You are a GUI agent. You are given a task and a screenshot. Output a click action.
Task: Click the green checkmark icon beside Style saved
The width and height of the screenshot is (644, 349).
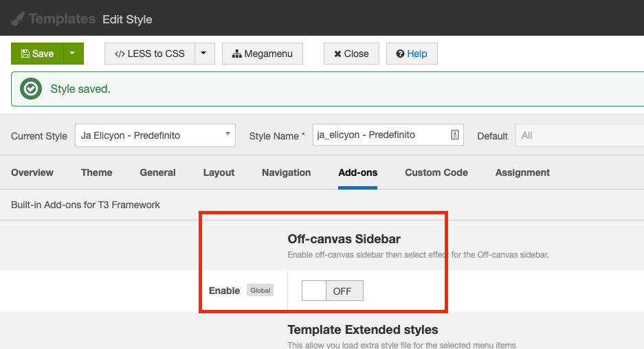tap(31, 89)
